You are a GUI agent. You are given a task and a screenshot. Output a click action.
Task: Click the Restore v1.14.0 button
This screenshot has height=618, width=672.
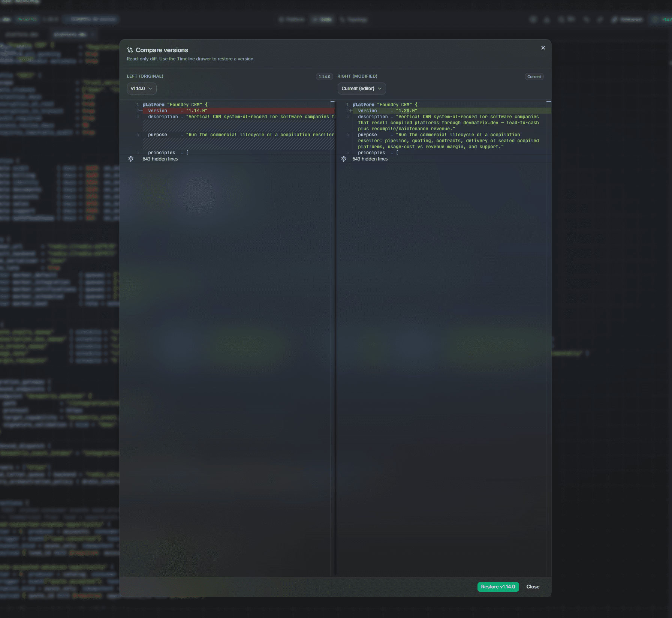coord(498,587)
